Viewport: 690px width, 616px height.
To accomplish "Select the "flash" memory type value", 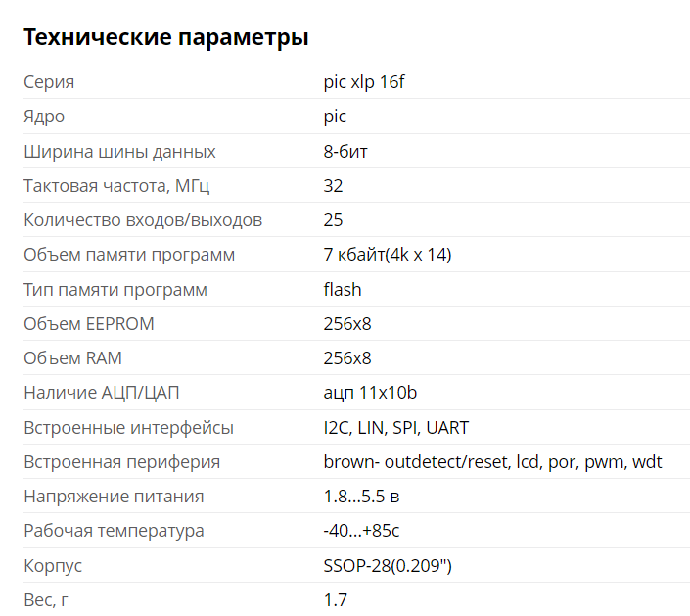I will (343, 290).
